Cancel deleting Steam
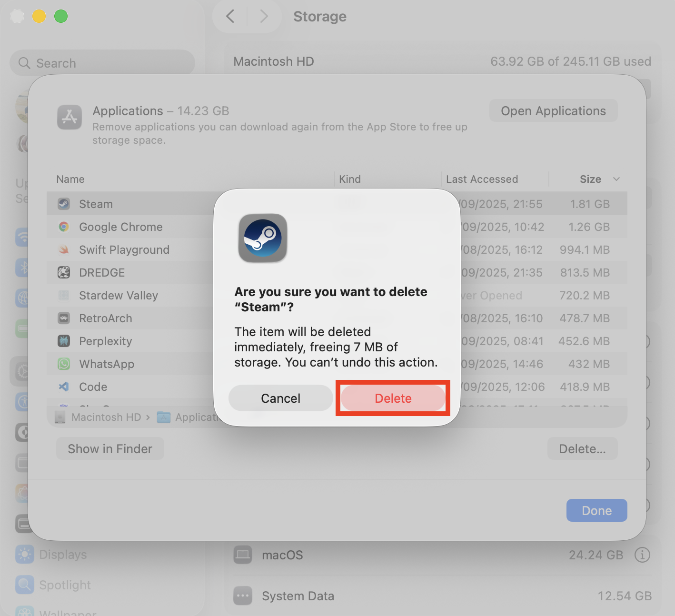The image size is (675, 616). [x=280, y=398]
